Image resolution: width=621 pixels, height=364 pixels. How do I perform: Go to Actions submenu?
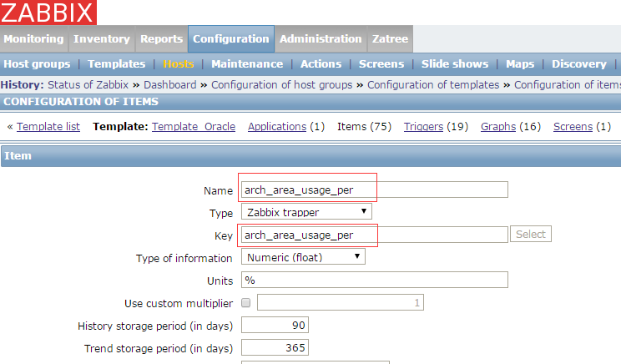click(321, 63)
